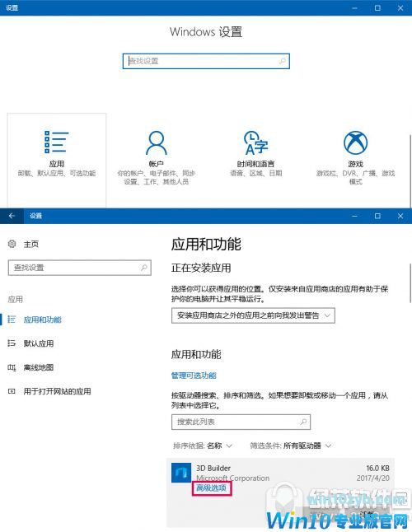Minimize the upper Windows 设置 window
The height and width of the screenshot is (532, 412).
click(x=354, y=7)
